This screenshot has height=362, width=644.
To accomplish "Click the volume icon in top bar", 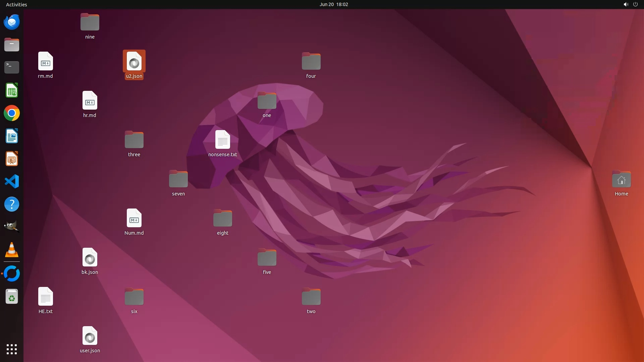I will tap(626, 4).
